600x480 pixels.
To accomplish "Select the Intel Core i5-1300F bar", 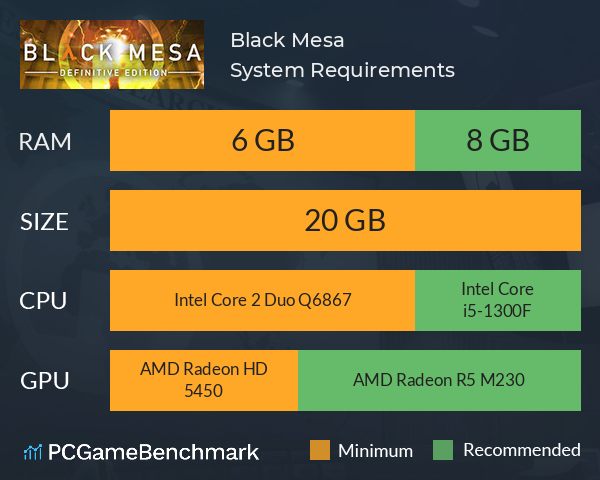I will point(498,300).
